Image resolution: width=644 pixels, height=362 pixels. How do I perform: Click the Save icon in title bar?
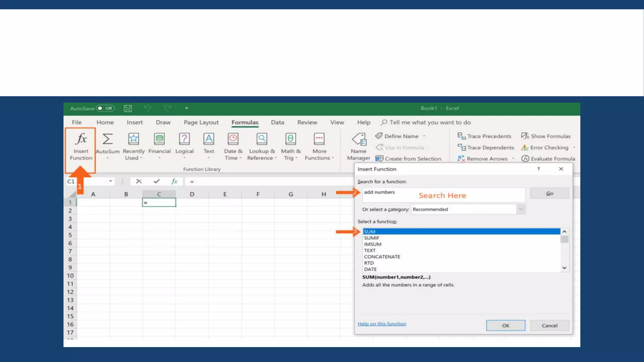[128, 108]
